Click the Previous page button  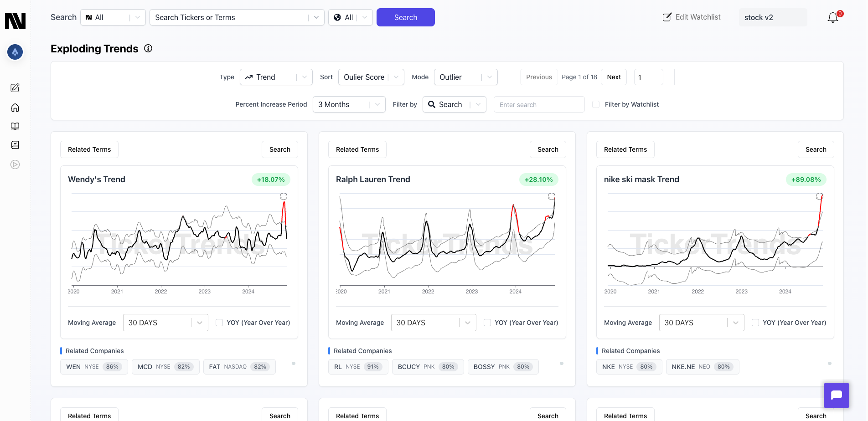(x=539, y=77)
